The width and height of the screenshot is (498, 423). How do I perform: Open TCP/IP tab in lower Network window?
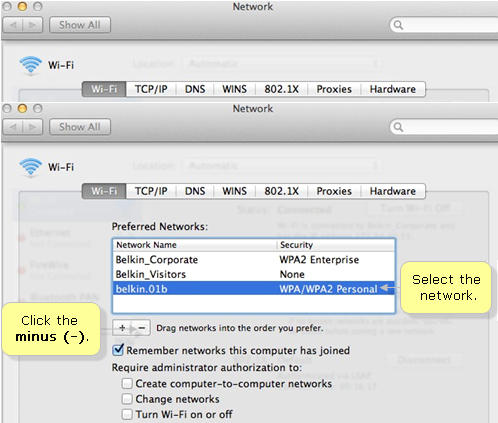click(x=151, y=191)
